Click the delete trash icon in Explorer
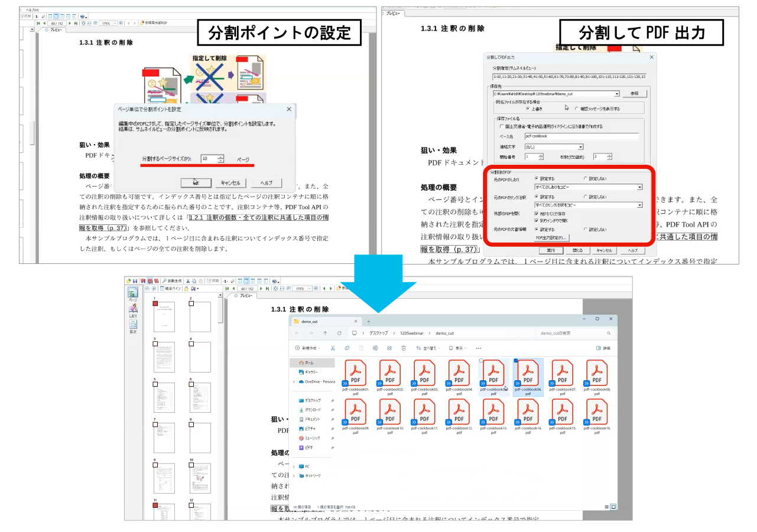 click(x=404, y=348)
